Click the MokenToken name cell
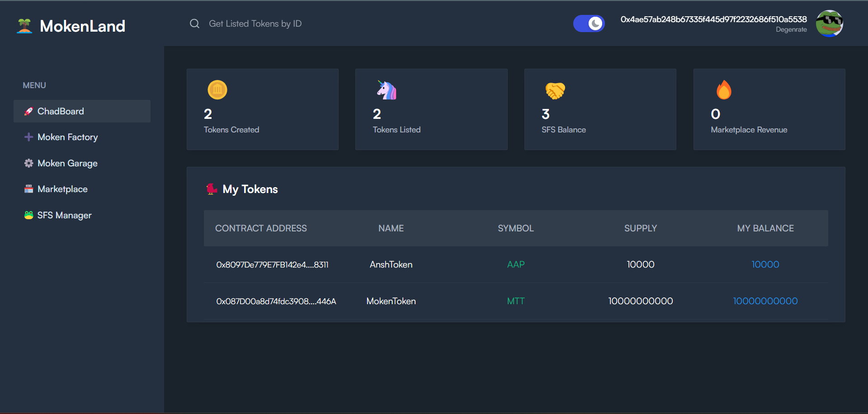 (x=391, y=301)
